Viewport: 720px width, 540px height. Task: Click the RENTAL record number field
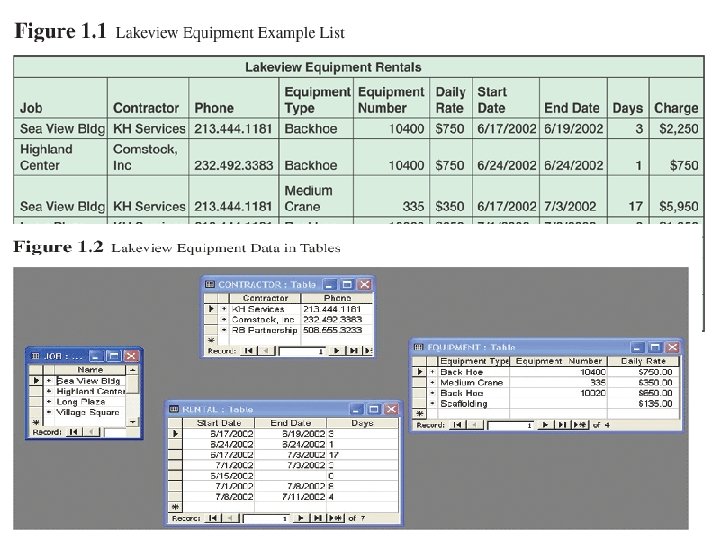(266, 518)
